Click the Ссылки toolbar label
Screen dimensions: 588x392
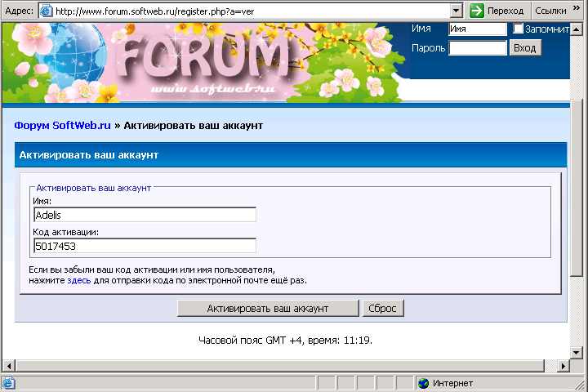pyautogui.click(x=550, y=11)
